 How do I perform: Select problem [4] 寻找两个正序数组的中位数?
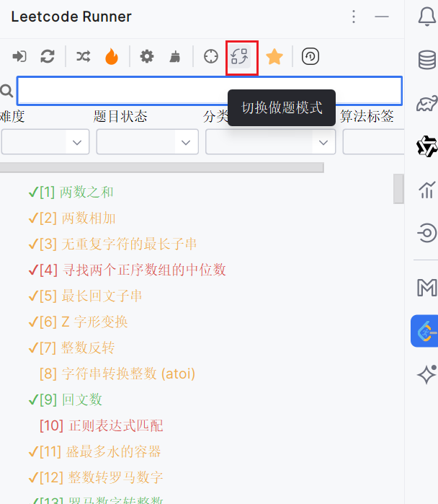[x=128, y=270]
